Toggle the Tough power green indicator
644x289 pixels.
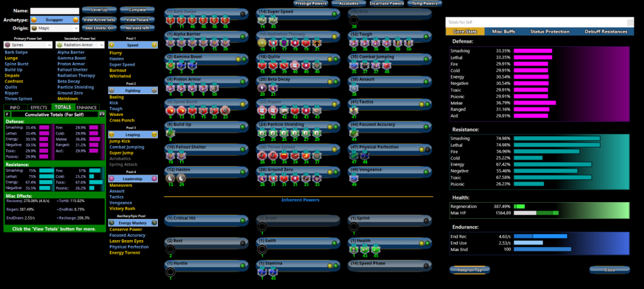(426, 35)
